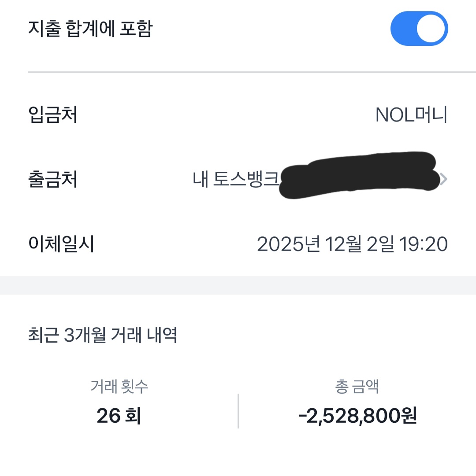476x476 pixels.
Task: Click the 거래 횟수 label
Action: click(x=119, y=387)
